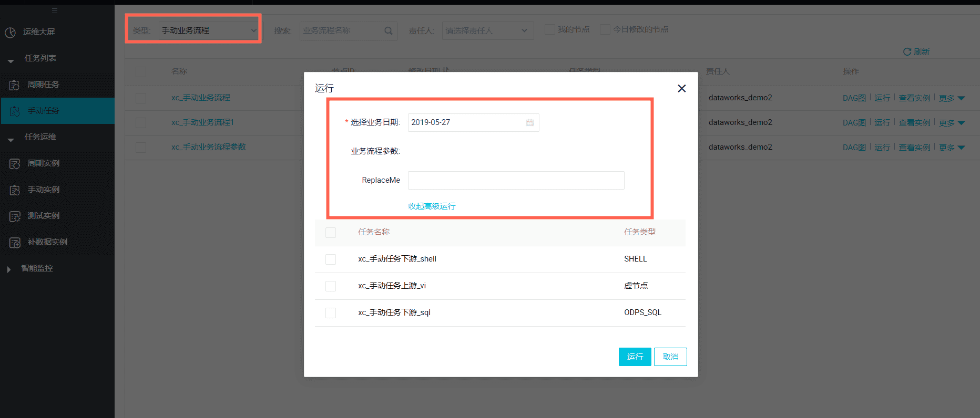Viewport: 980px width, 418px height.
Task: Click the ODPS_SQL task type cell
Action: point(643,312)
